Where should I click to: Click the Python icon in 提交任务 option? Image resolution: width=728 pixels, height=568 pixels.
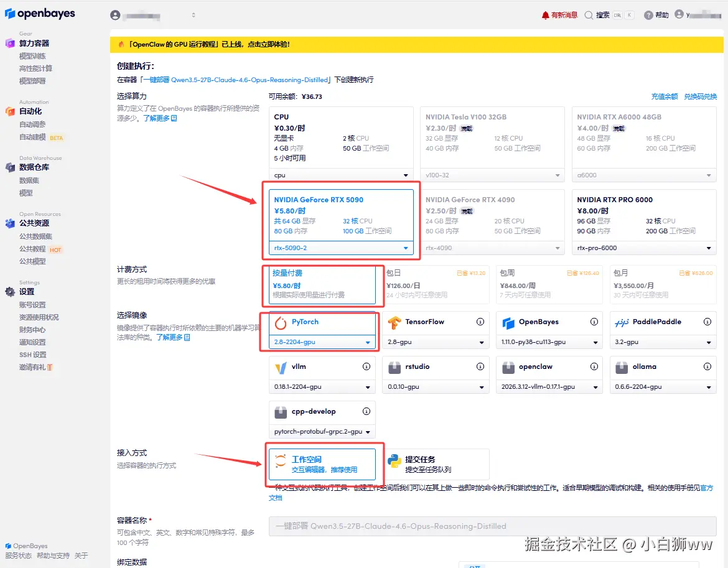(394, 461)
